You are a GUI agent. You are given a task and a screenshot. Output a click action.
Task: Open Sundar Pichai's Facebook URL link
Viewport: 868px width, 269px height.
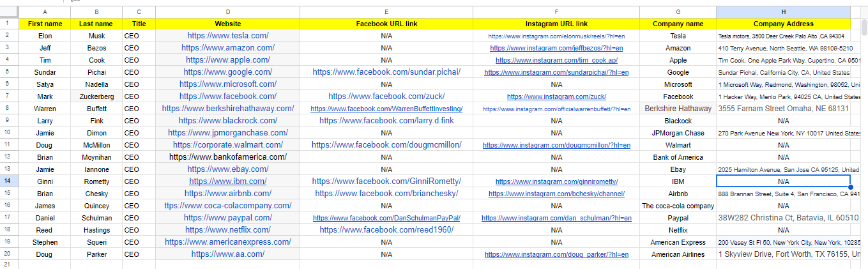tap(386, 72)
